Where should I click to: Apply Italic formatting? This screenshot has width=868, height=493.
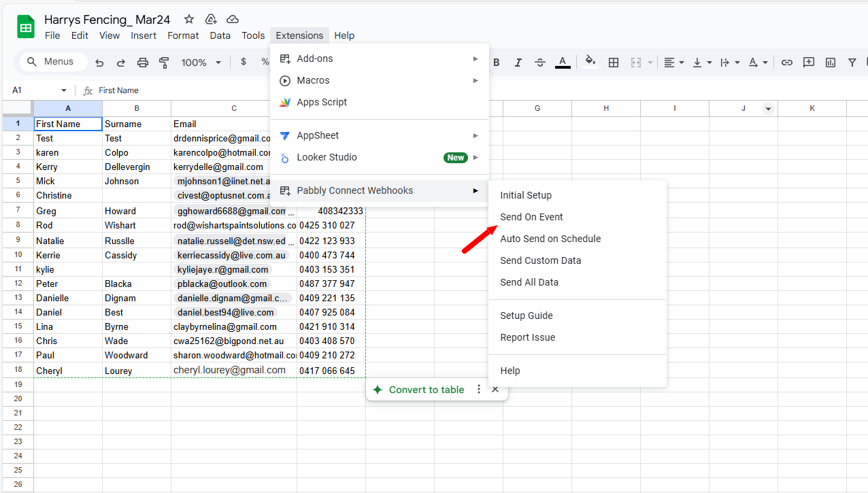[518, 63]
